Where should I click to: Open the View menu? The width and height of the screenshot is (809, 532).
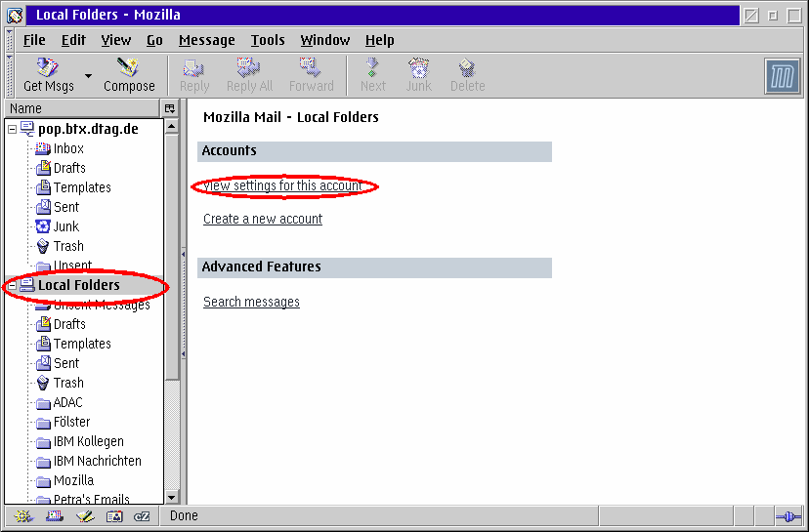click(x=115, y=40)
